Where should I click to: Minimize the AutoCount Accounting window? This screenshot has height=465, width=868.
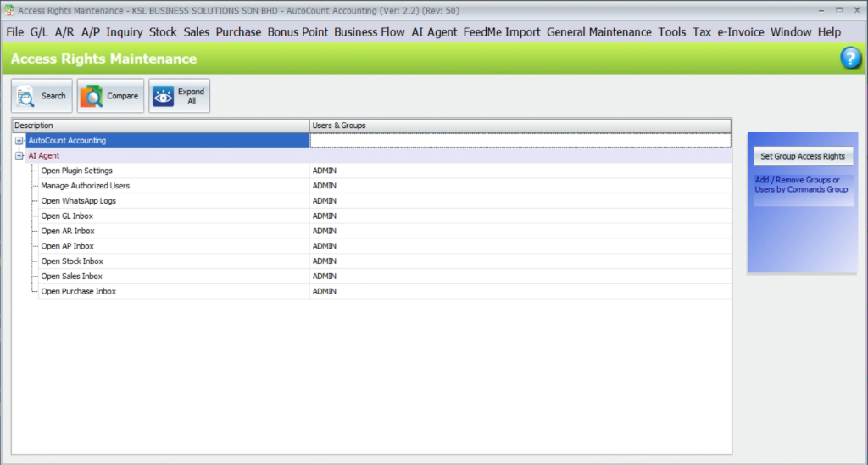(x=821, y=10)
